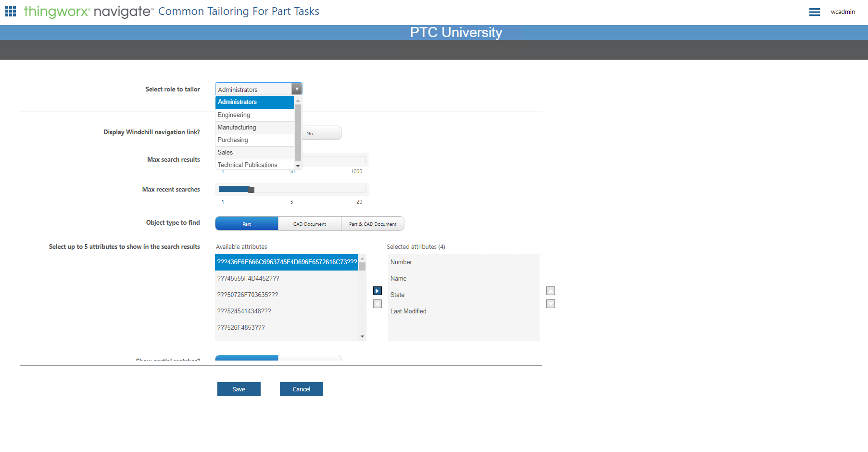Open the Select role to tailor dropdown

pos(297,89)
